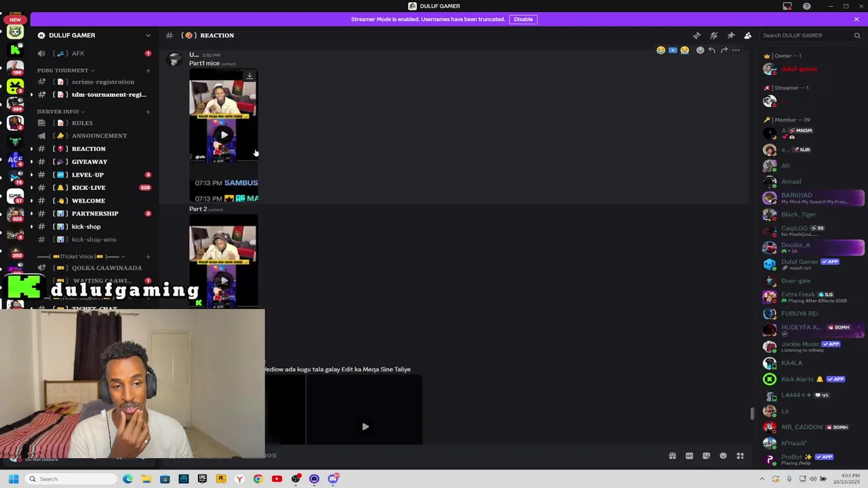Add the crying emoji reaction

coord(685,50)
